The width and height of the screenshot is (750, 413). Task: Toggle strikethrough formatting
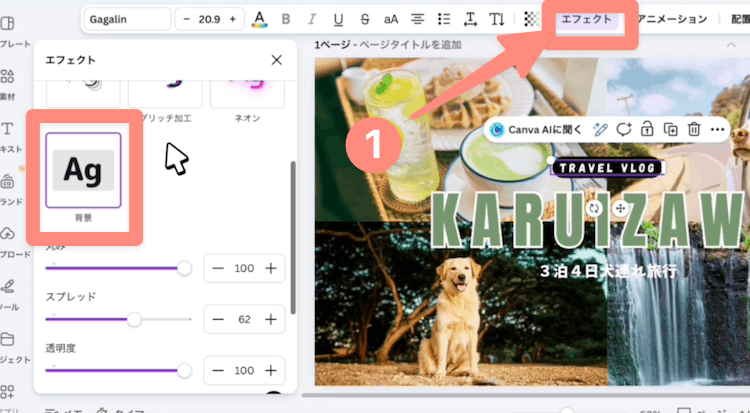coord(364,19)
